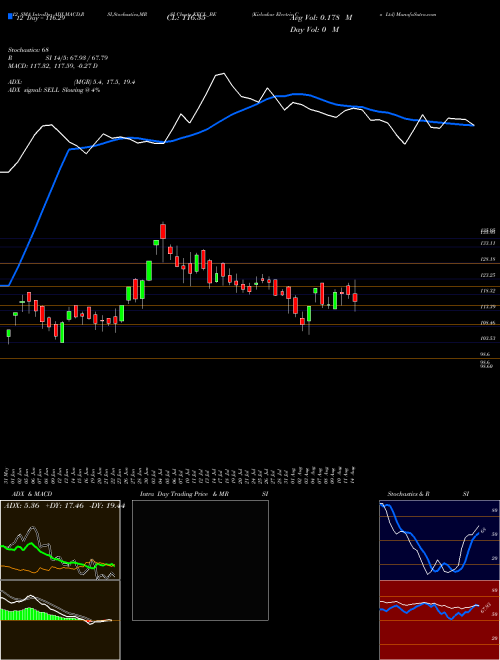Click the empty intraday trading price box

[x=200, y=560]
